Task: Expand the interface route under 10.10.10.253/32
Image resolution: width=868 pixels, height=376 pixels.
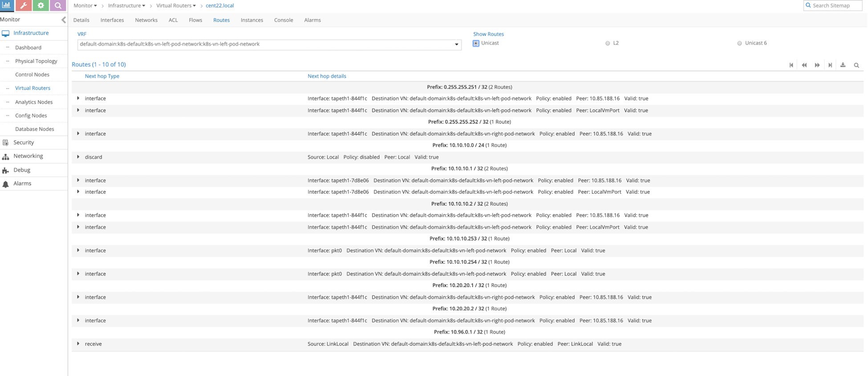Action: click(78, 250)
